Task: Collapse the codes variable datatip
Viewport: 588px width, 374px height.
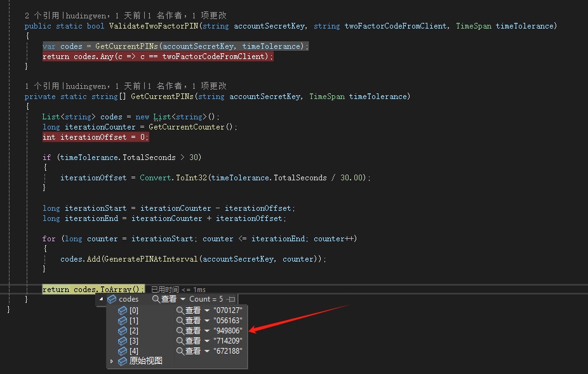Action: 101,299
